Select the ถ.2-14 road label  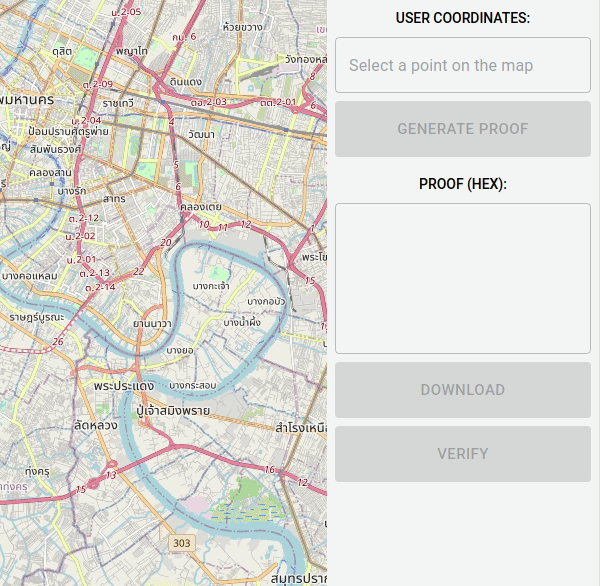click(x=100, y=287)
